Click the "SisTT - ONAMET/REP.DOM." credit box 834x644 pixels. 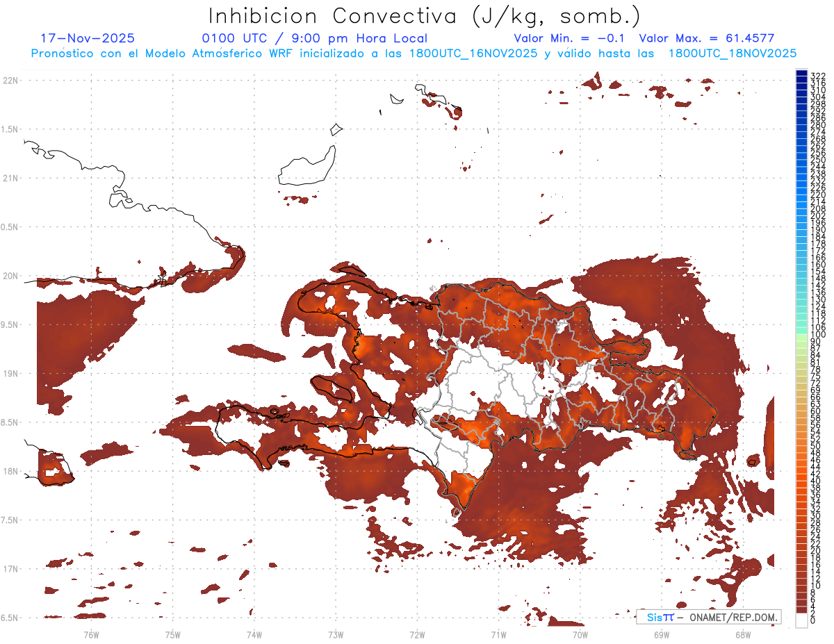click(x=708, y=617)
